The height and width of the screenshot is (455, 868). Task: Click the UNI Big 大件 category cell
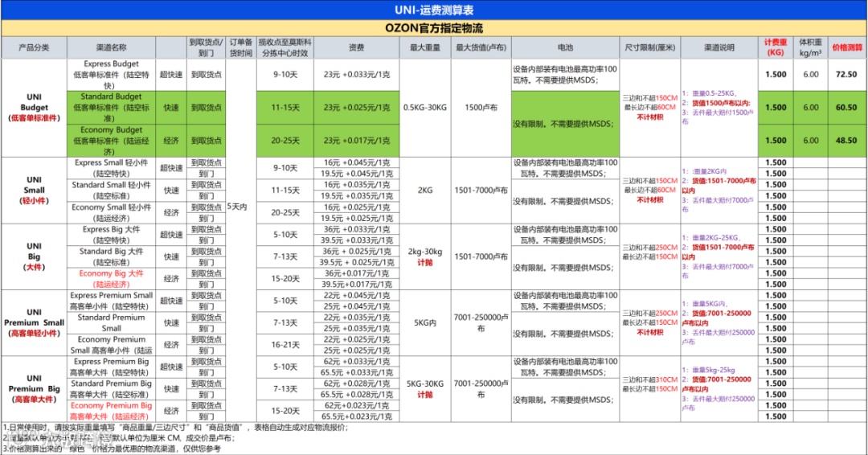point(34,256)
